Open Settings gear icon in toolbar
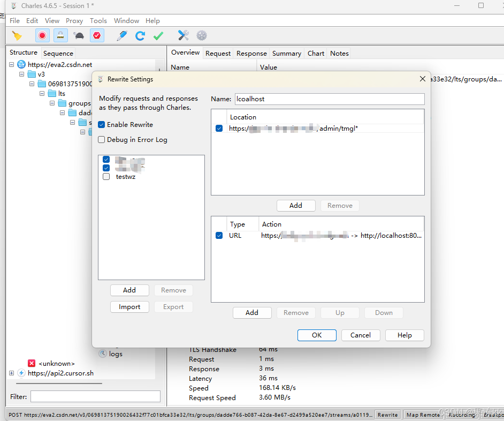The width and height of the screenshot is (504, 421). 202,35
